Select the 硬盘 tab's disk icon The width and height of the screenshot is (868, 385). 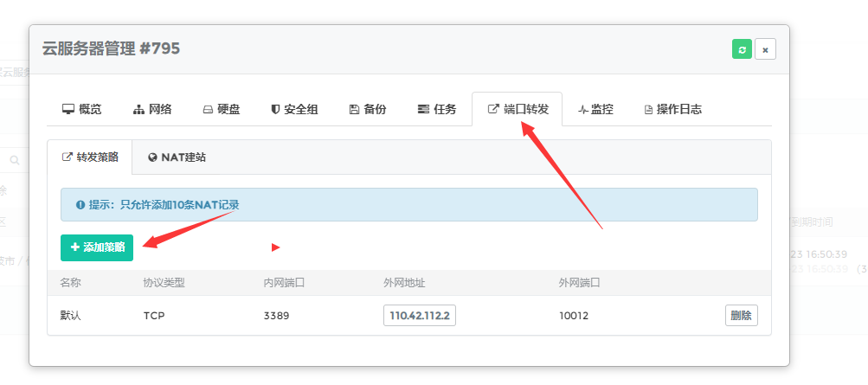point(208,110)
